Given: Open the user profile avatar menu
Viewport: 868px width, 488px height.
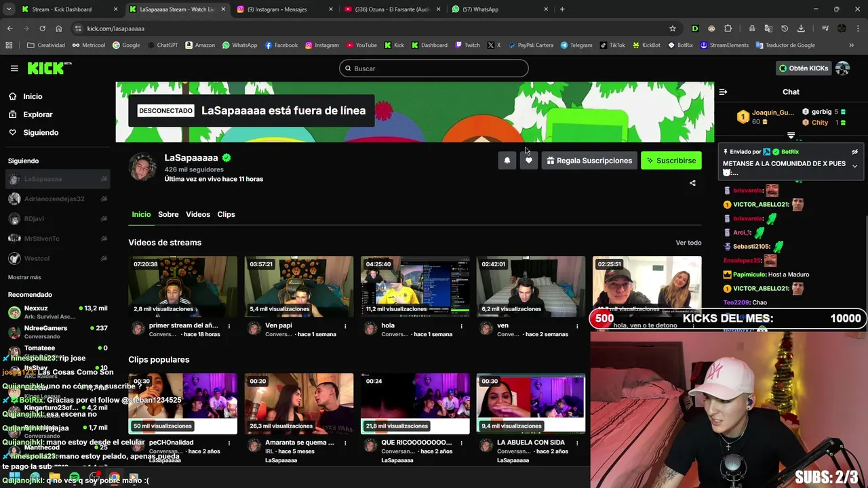Looking at the screenshot, I should 842,68.
